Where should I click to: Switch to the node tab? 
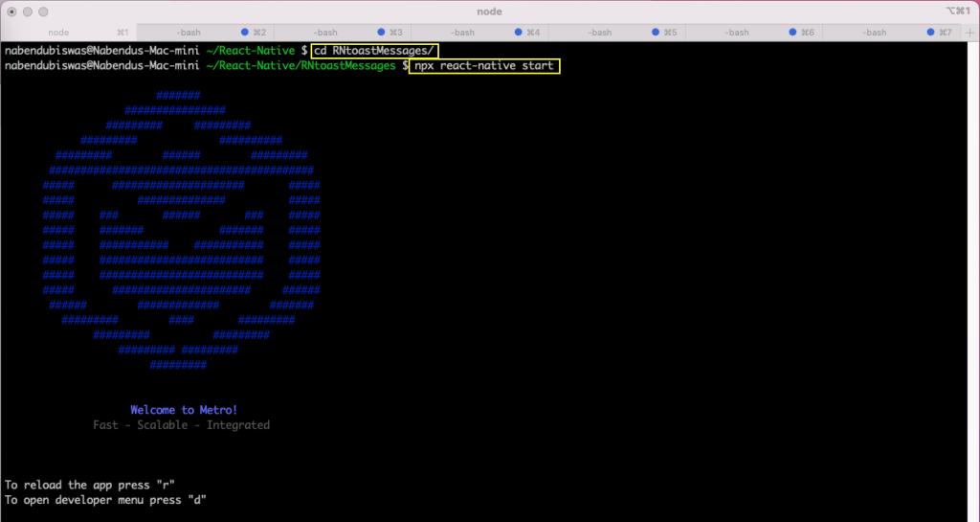click(x=58, y=33)
